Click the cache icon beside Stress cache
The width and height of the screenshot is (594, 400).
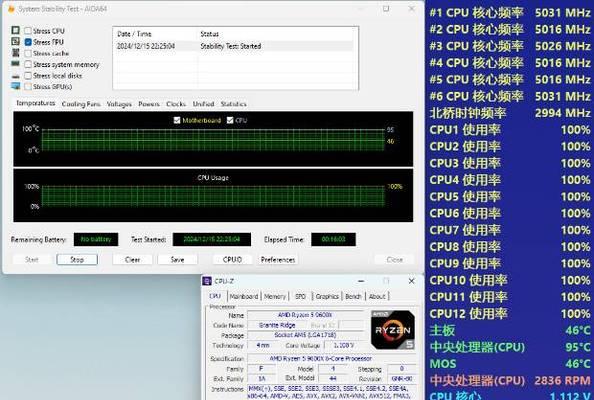pyautogui.click(x=16, y=52)
